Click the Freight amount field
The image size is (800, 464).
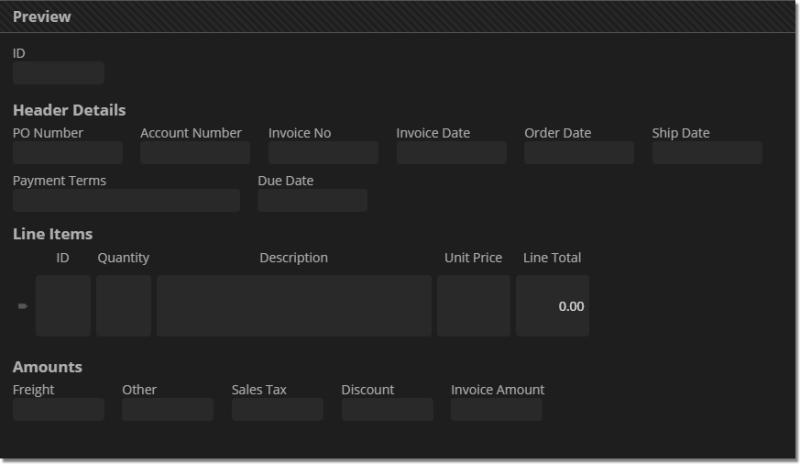(x=58, y=409)
